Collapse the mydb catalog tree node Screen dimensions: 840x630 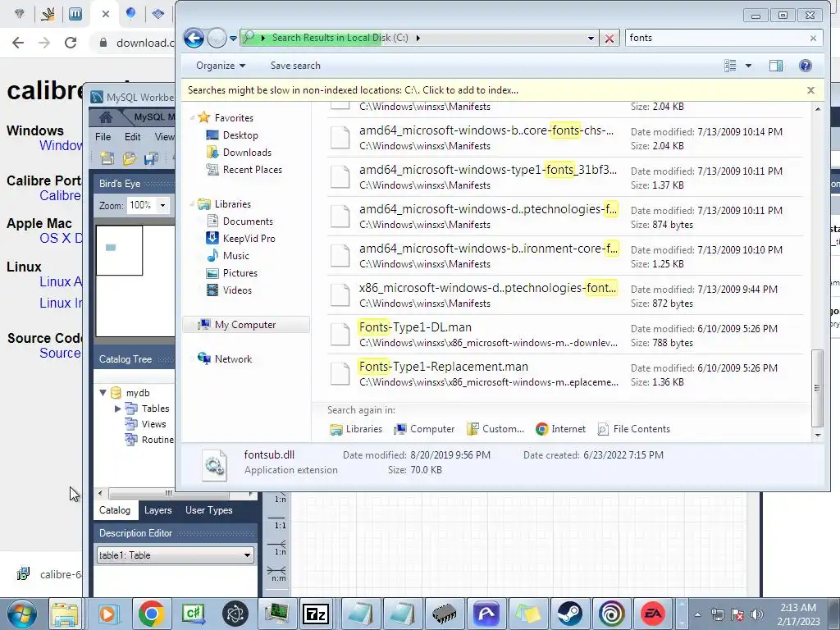(103, 393)
